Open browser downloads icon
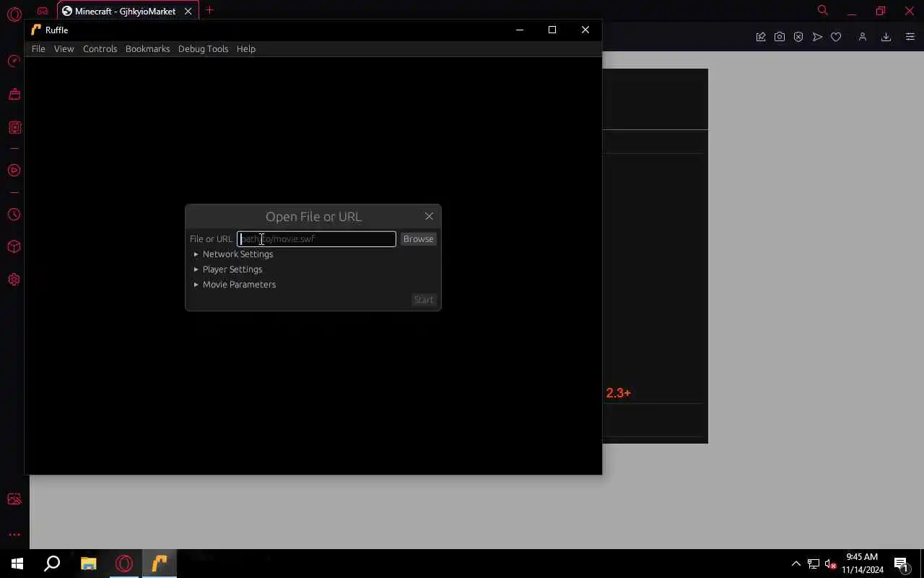This screenshot has height=578, width=924. (x=886, y=37)
